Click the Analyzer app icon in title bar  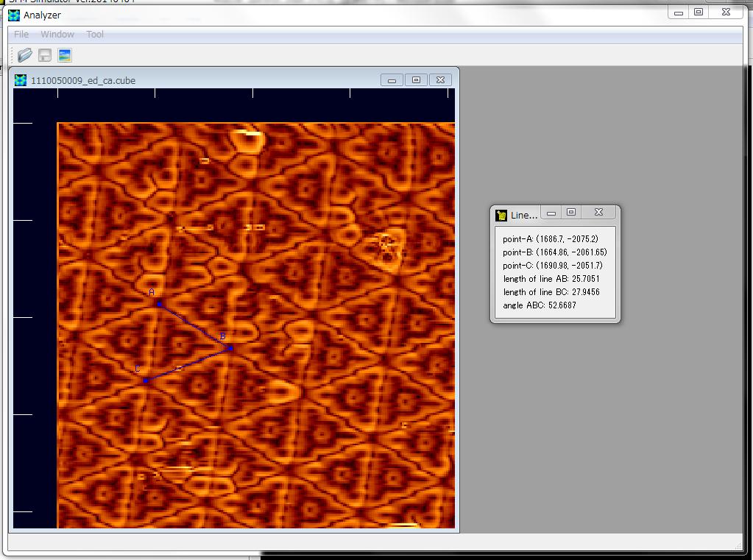click(x=15, y=15)
